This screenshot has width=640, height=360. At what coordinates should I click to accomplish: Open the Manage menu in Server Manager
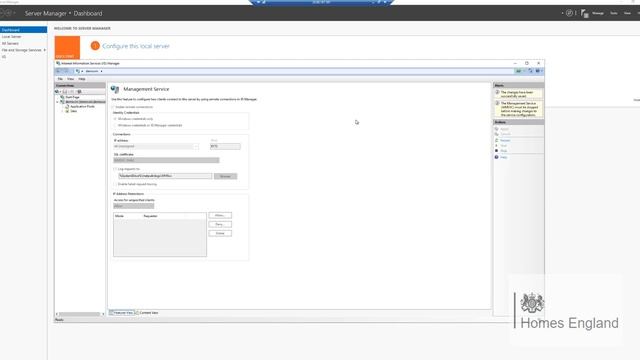(598, 13)
